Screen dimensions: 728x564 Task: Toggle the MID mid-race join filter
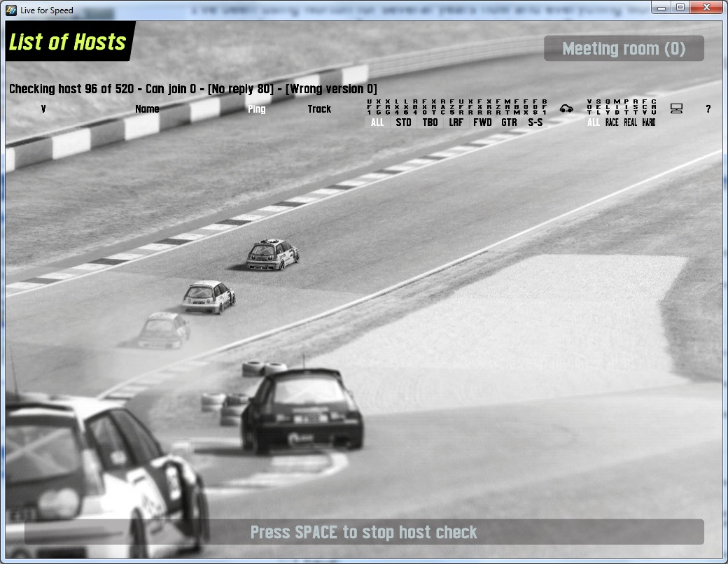pyautogui.click(x=617, y=107)
